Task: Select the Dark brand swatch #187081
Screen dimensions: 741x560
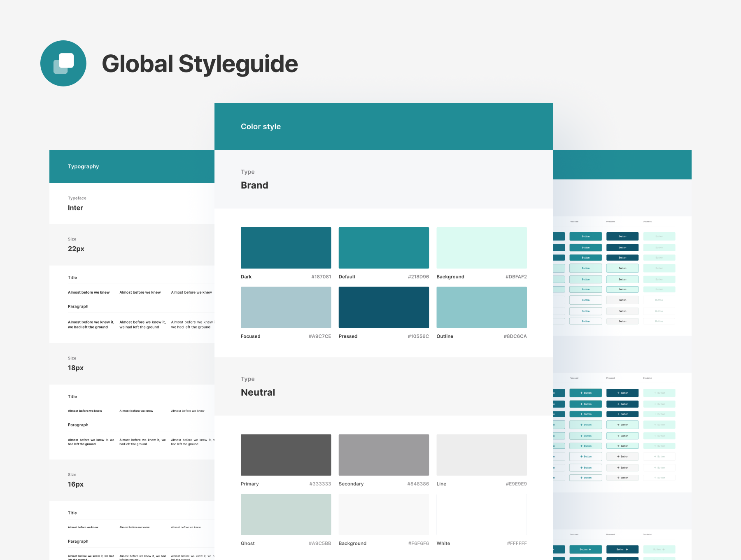Action: (286, 248)
